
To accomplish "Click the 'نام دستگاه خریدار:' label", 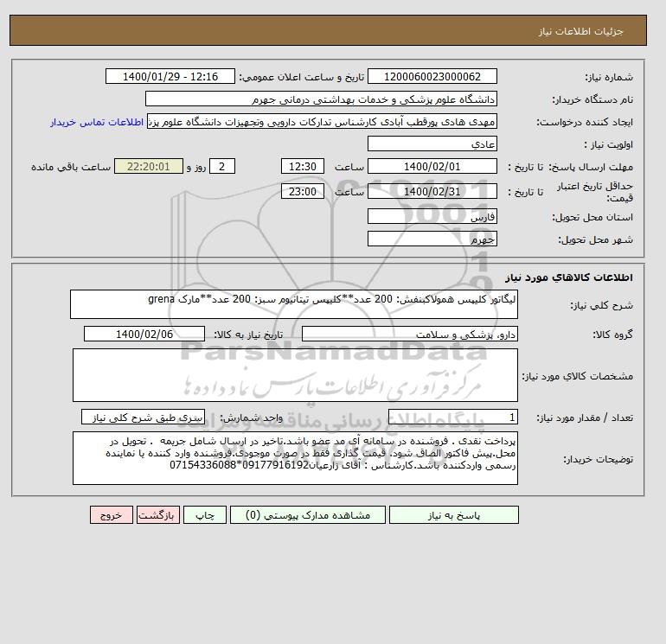I will (592, 99).
